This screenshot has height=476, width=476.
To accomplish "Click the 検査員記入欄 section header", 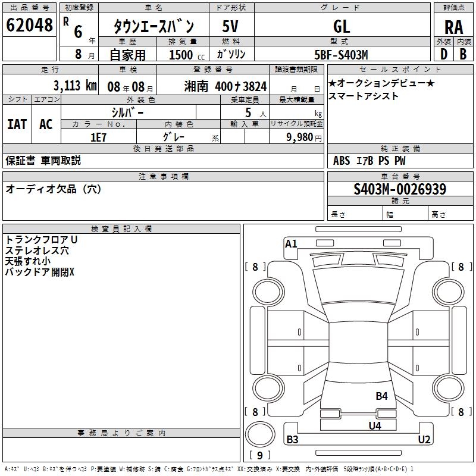I will click(x=121, y=229).
